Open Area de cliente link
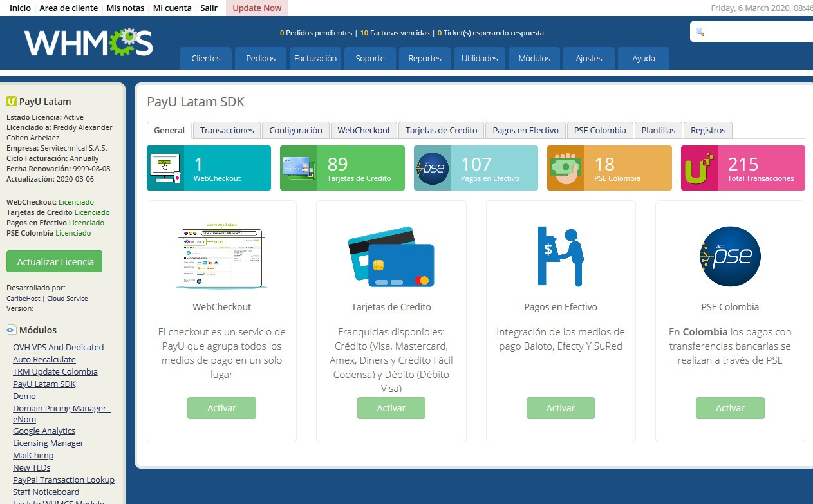Screen dimensions: 813x504 [69, 8]
